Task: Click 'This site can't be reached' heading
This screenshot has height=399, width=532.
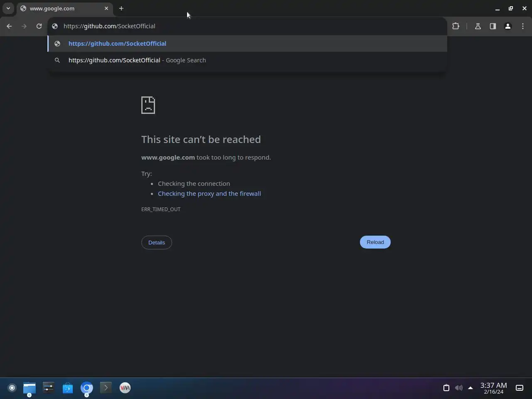Action: (x=201, y=139)
